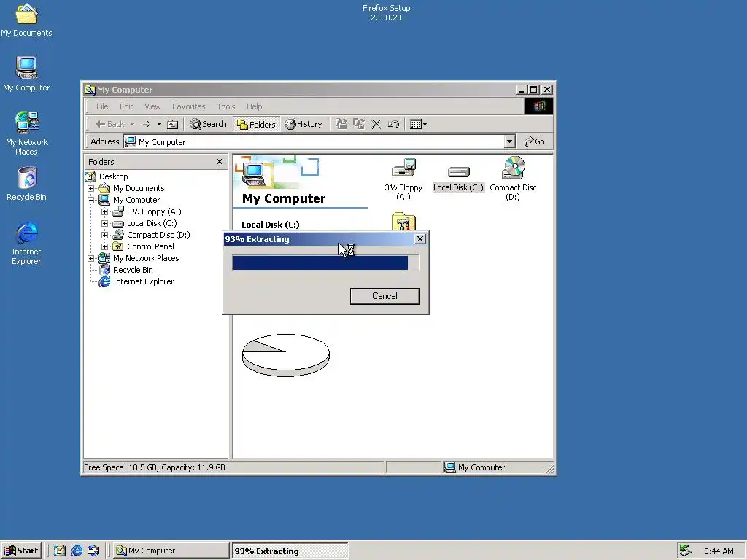Expand My Network Places tree node
Image resolution: width=747 pixels, height=560 pixels.
[x=91, y=258]
